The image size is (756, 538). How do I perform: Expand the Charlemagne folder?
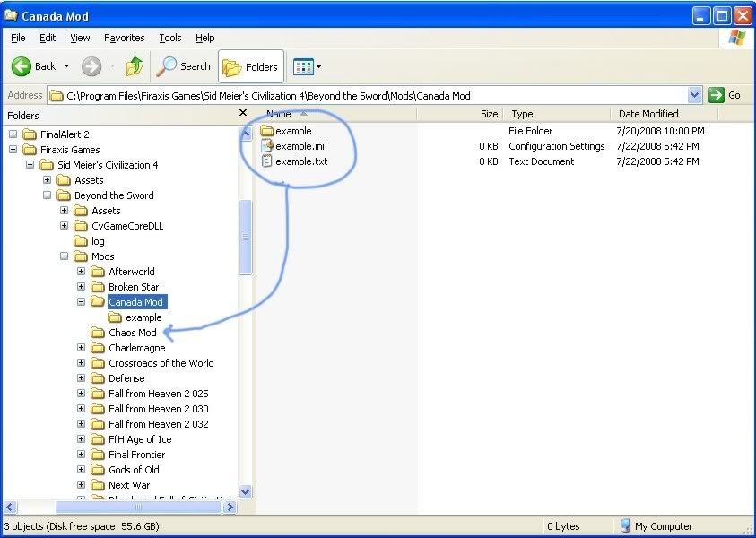[81, 348]
